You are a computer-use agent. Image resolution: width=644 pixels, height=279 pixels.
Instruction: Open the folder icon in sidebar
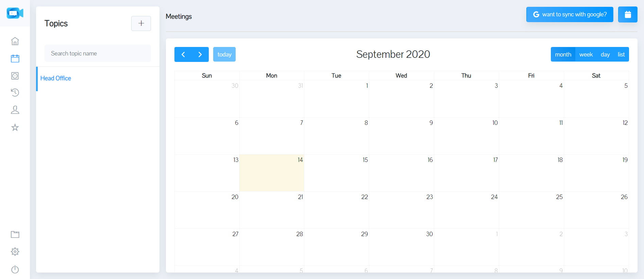pos(15,234)
